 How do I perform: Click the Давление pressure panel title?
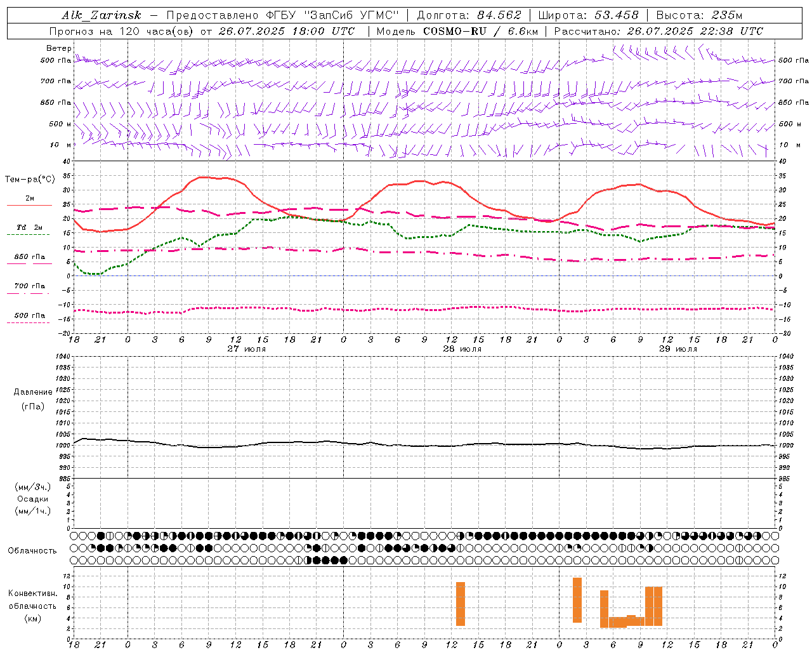click(33, 392)
